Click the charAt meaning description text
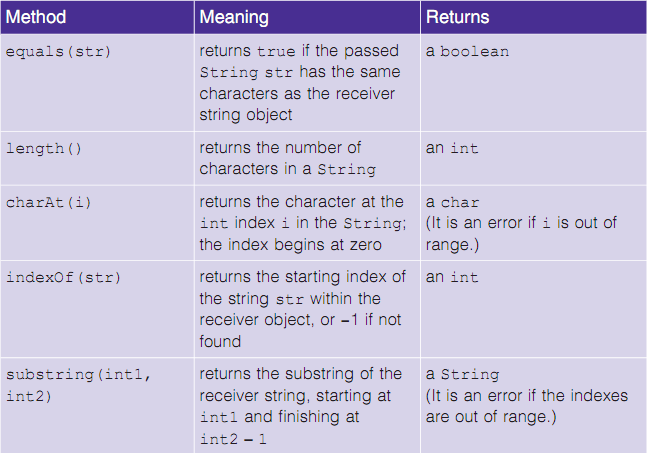This screenshot has width=647, height=453. pyautogui.click(x=301, y=223)
